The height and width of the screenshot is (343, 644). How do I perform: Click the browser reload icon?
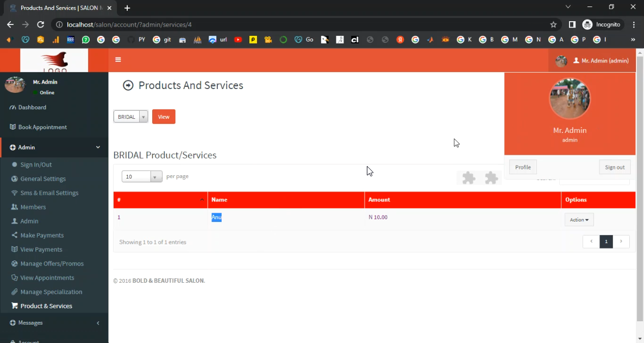[40, 24]
